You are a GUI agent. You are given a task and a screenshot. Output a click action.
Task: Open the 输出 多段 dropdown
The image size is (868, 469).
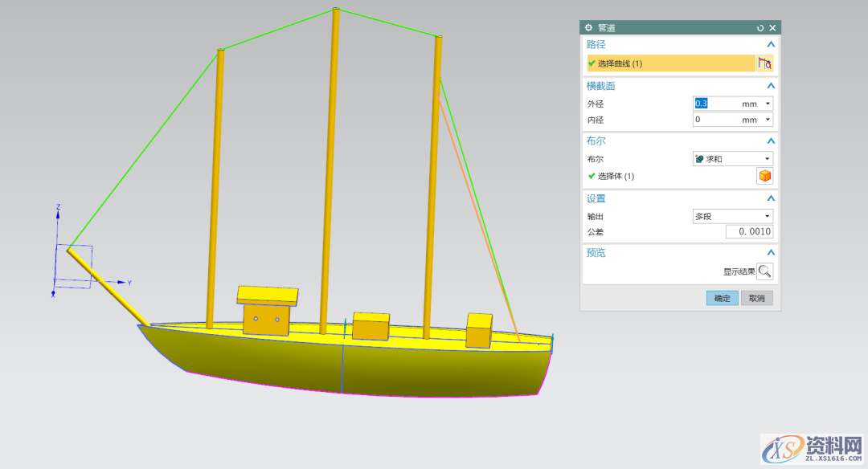733,216
